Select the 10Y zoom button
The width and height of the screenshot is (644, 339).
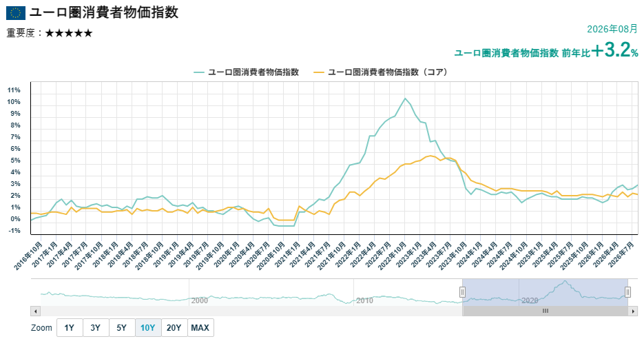click(x=148, y=327)
